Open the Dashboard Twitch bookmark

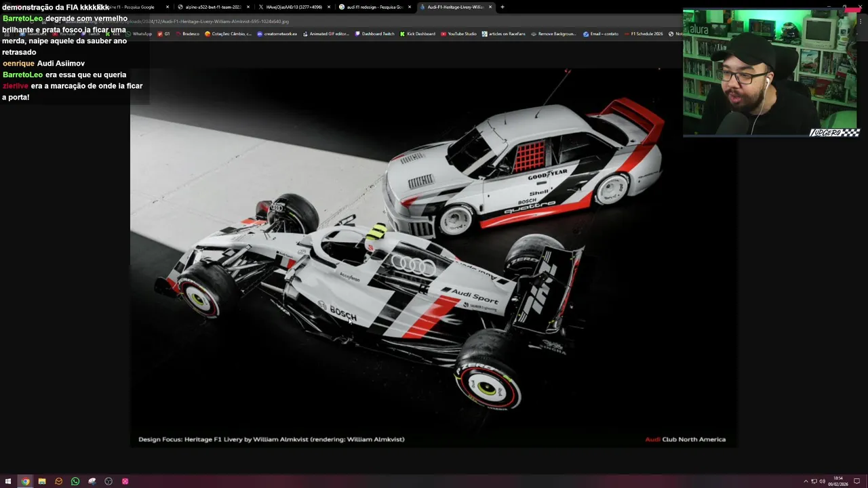(x=374, y=34)
